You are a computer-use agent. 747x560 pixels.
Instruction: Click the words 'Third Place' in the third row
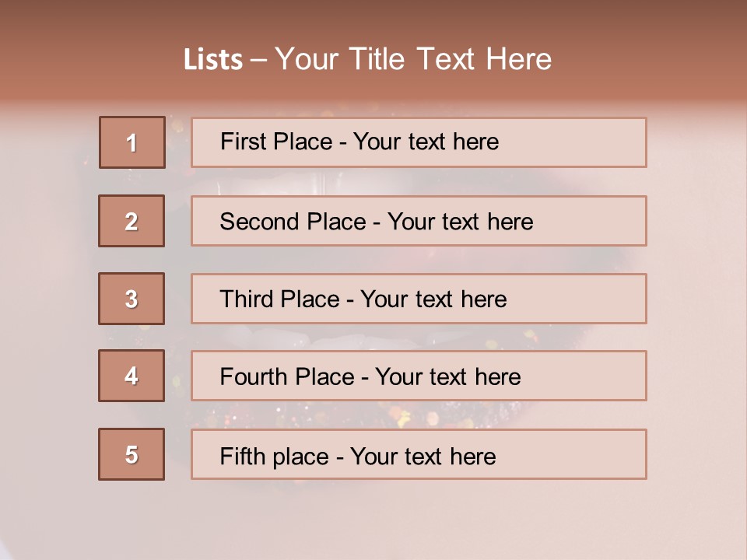pos(279,299)
